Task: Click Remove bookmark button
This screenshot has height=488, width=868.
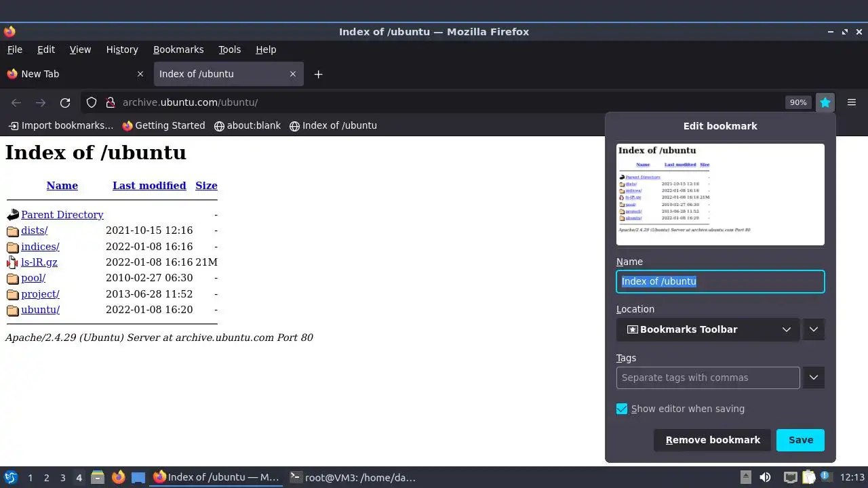Action: (x=712, y=440)
